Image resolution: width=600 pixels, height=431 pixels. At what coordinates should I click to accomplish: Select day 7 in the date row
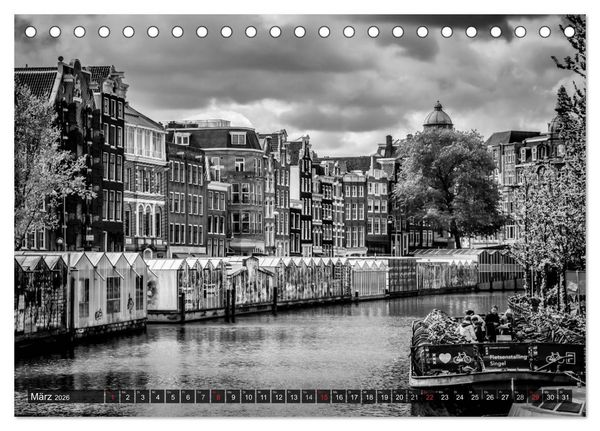tap(203, 397)
